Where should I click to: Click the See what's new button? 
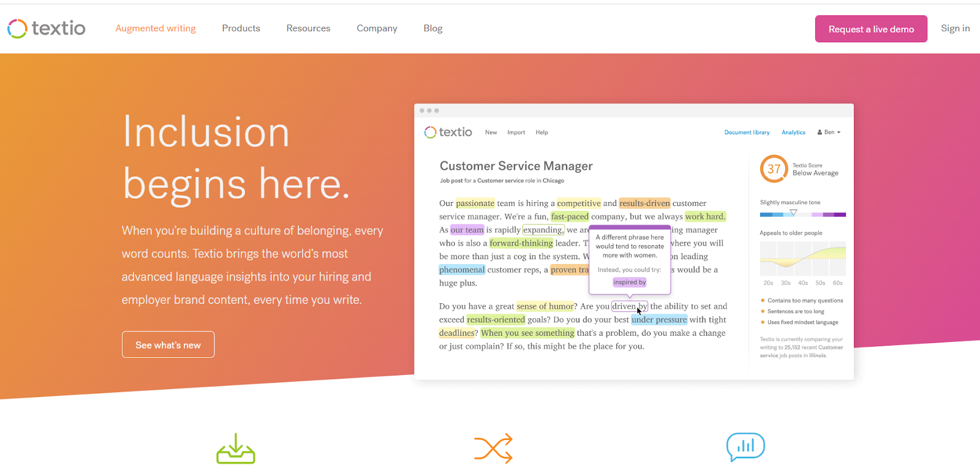tap(168, 344)
